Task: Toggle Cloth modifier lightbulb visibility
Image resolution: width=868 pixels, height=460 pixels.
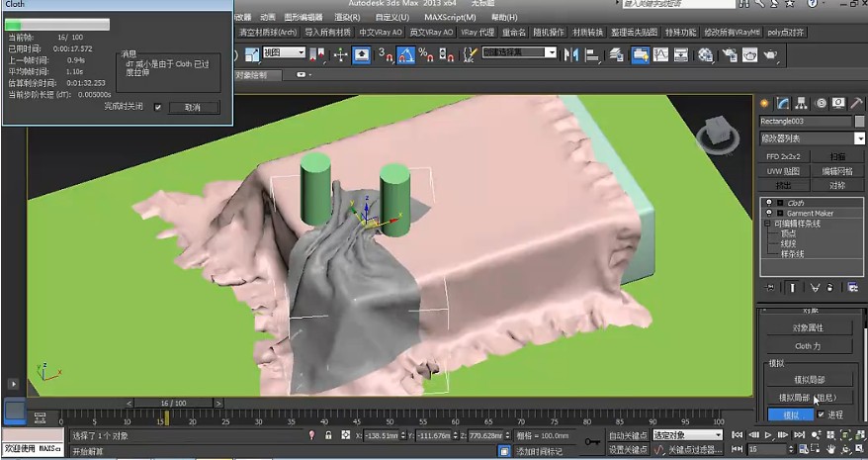Action: tap(767, 203)
